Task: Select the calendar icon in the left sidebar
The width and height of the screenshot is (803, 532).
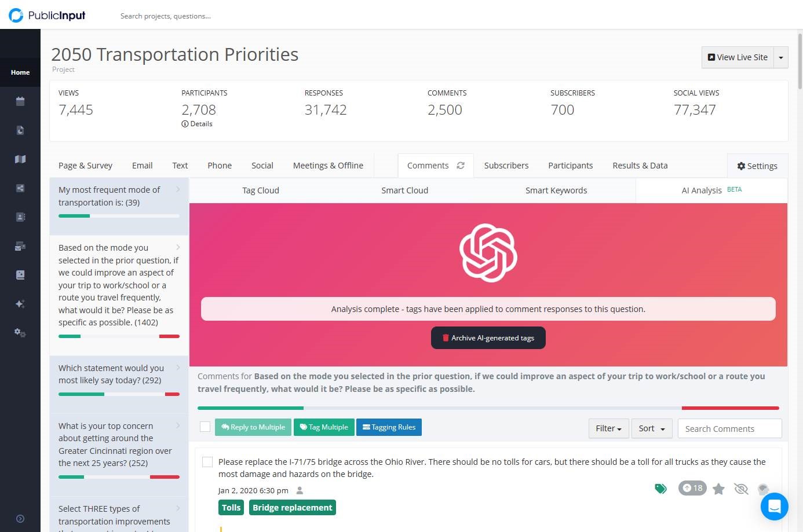Action: point(20,101)
